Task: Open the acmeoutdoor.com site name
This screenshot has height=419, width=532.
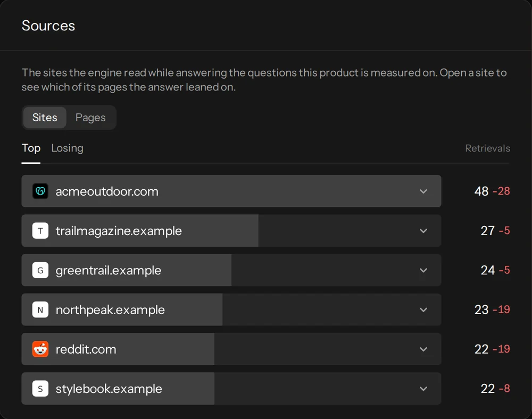Action: 107,191
